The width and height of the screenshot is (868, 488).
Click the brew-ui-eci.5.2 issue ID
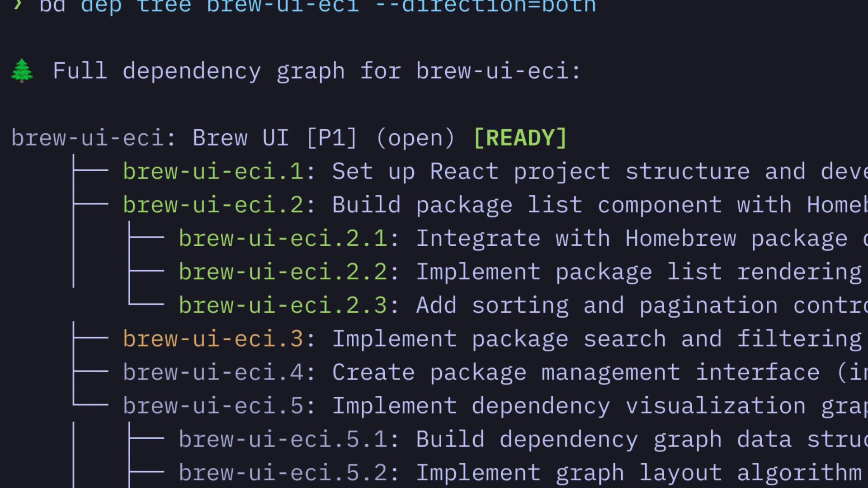click(x=283, y=473)
